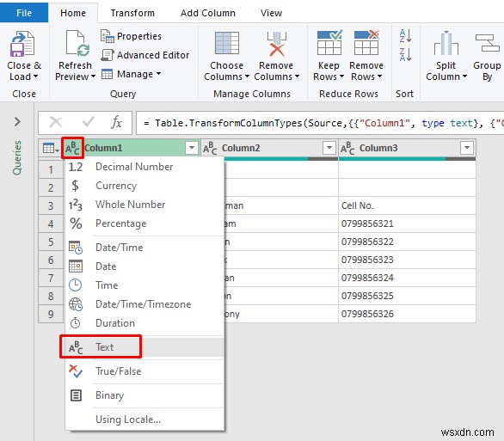Click the table corner menu icon
The width and height of the screenshot is (504, 441).
[x=51, y=148]
